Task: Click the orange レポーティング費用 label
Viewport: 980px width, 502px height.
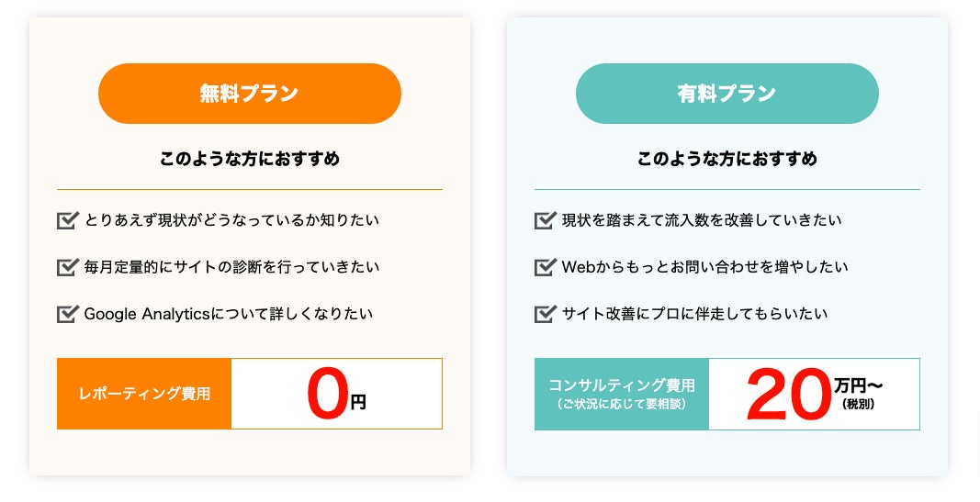Action: [x=144, y=394]
